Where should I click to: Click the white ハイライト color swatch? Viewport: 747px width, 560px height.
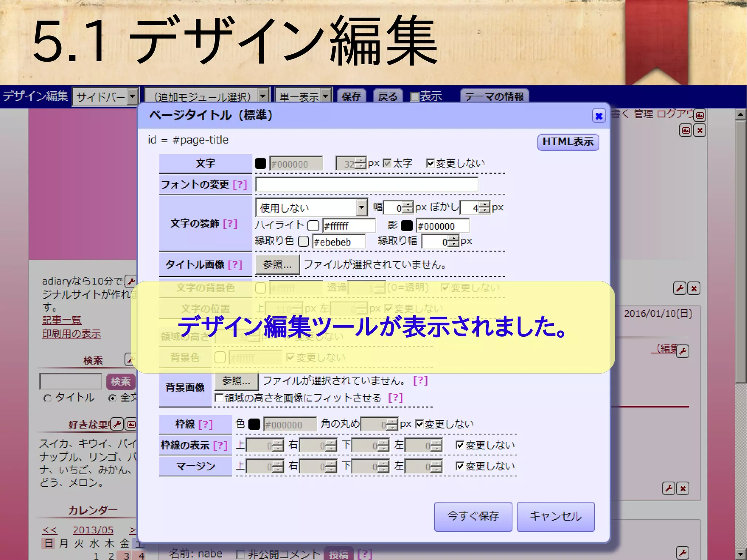coord(313,226)
